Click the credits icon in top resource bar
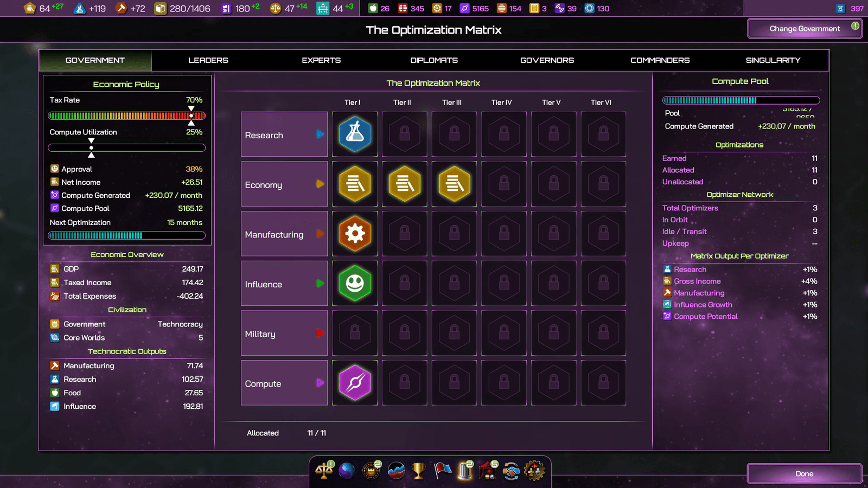 click(30, 8)
